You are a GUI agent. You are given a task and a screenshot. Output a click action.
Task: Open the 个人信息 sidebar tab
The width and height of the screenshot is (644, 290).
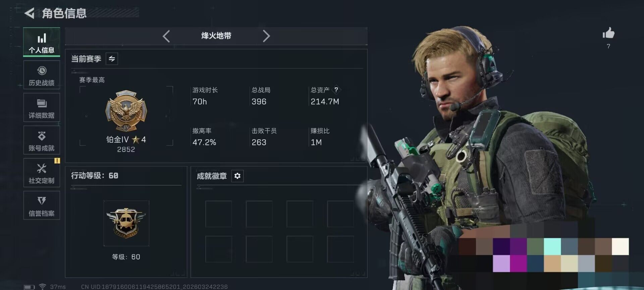click(x=42, y=43)
